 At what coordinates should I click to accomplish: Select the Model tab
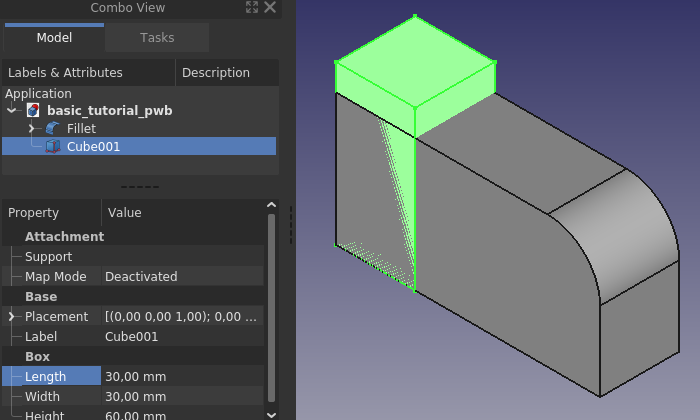click(54, 37)
